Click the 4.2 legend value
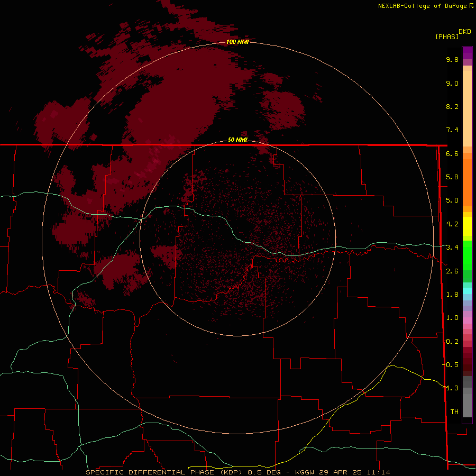The height and width of the screenshot is (476, 476). click(452, 224)
